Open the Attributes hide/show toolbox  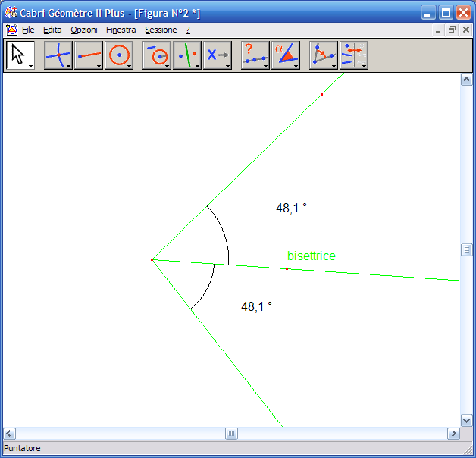point(354,55)
